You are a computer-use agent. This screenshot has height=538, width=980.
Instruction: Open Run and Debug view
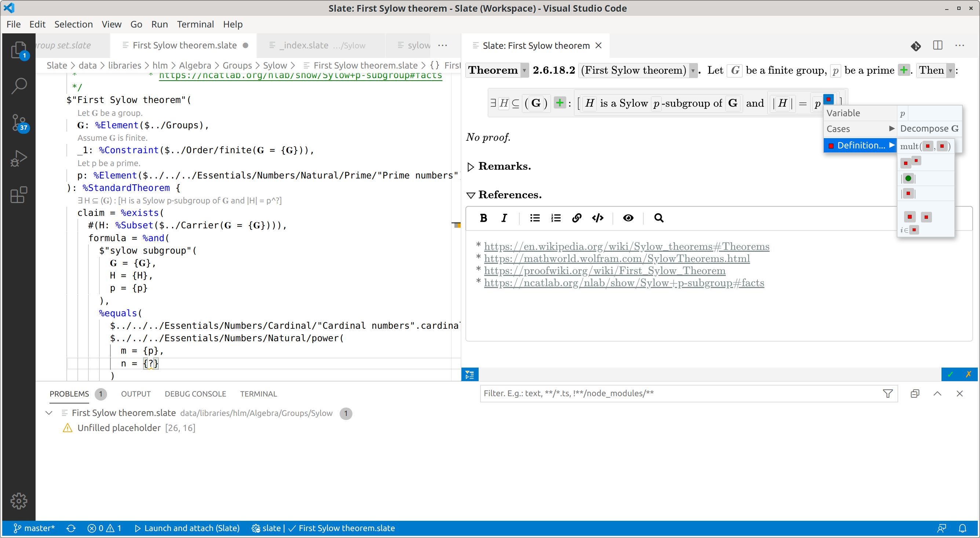pos(18,159)
